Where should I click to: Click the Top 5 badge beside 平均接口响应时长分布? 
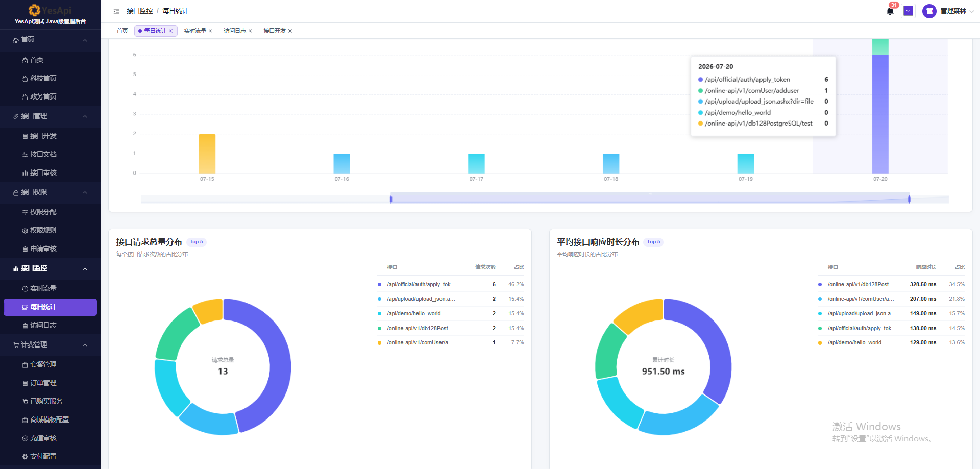coord(654,242)
